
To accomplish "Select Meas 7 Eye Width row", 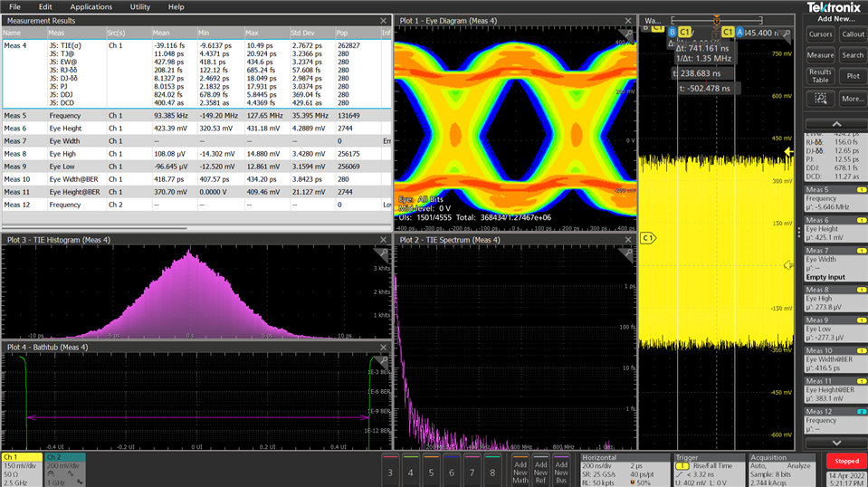I will pyautogui.click(x=196, y=141).
